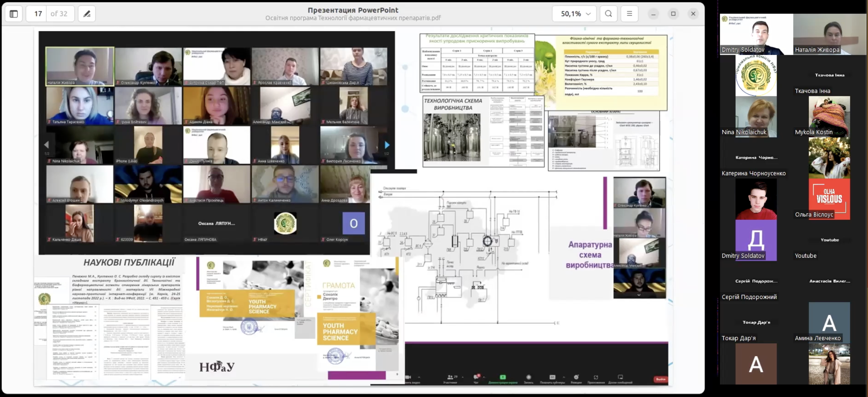
Task: Click the blue next-page arrow in gallery view
Action: point(387,145)
